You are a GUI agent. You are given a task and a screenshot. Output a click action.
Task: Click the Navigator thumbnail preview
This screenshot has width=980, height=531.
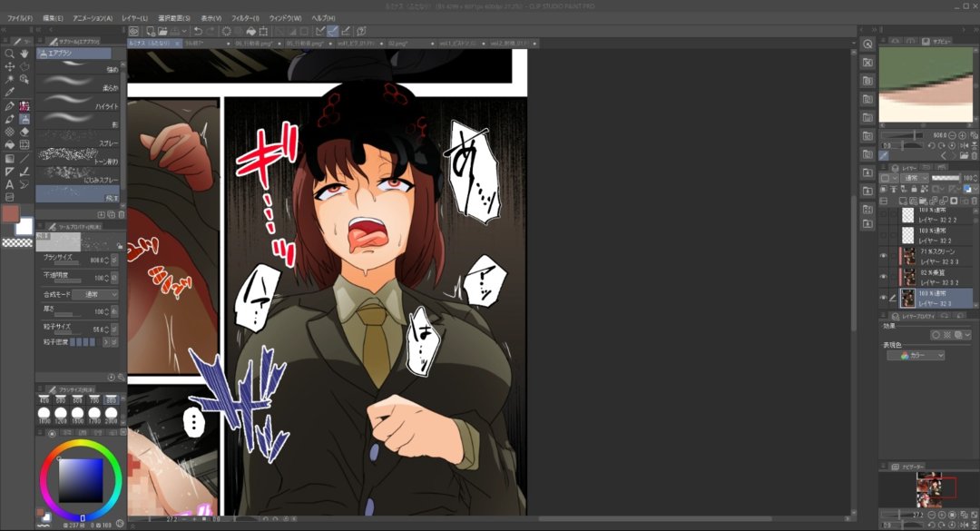click(x=929, y=490)
